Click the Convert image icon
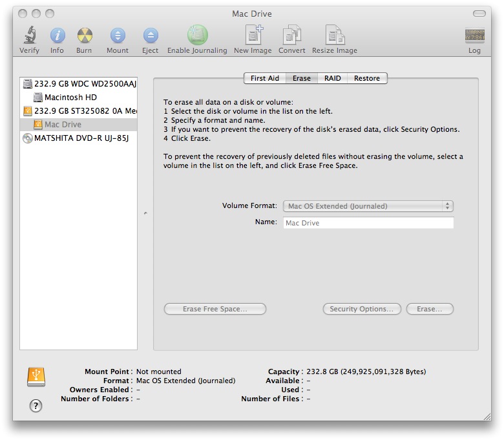Screen dimensions: 504x440 click(x=291, y=35)
